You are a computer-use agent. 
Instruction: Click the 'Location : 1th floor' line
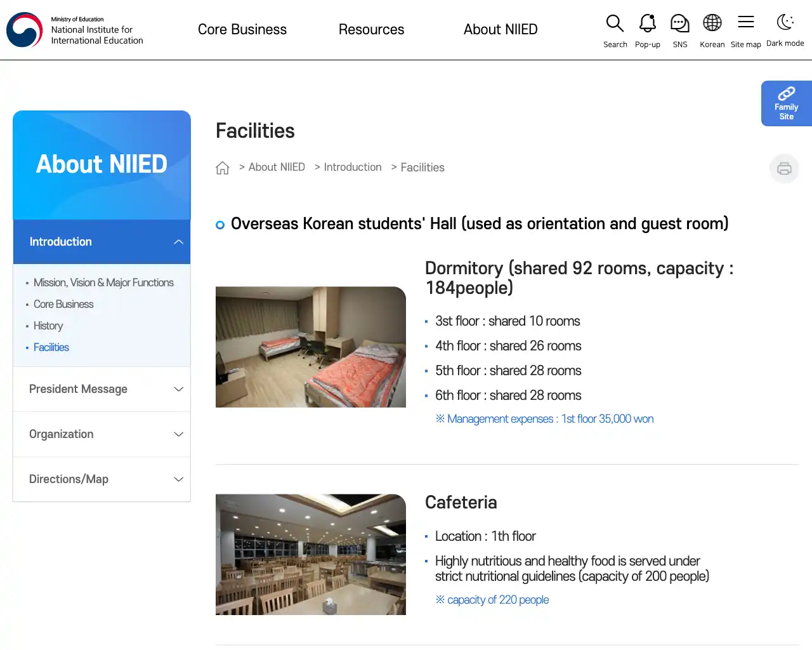485,536
